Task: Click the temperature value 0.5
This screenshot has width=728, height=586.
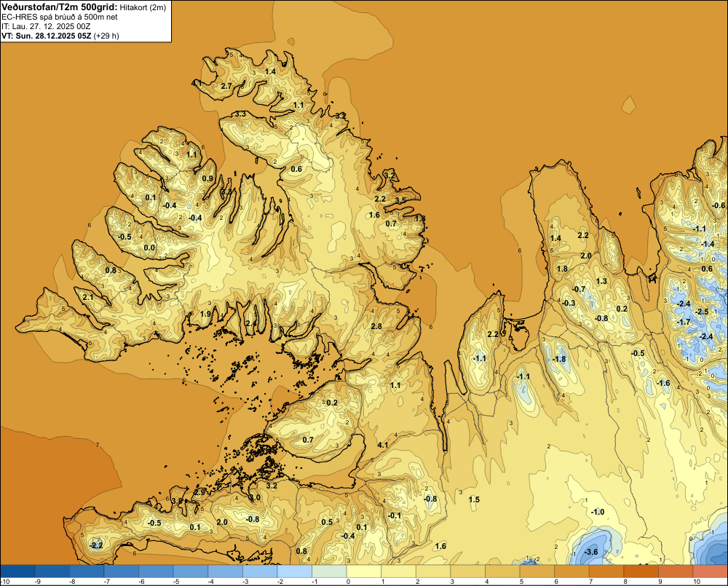Action: (x=328, y=523)
